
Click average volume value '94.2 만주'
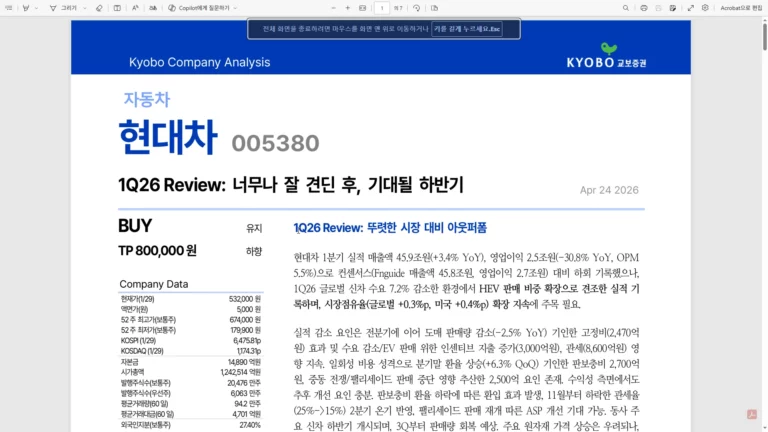247,404
